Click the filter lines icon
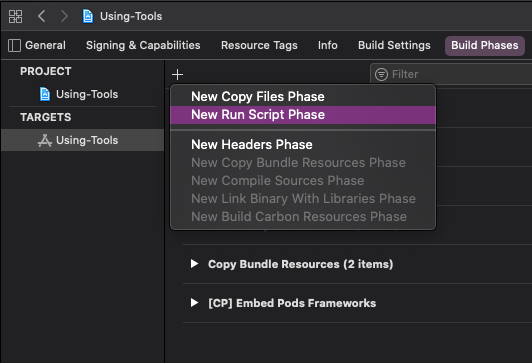 (381, 74)
